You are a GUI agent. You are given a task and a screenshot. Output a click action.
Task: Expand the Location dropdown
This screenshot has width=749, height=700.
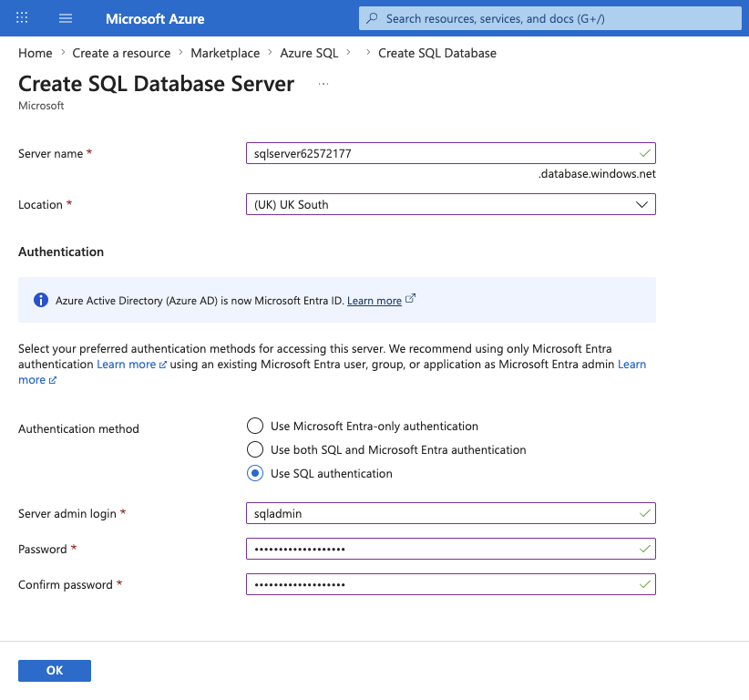click(451, 204)
